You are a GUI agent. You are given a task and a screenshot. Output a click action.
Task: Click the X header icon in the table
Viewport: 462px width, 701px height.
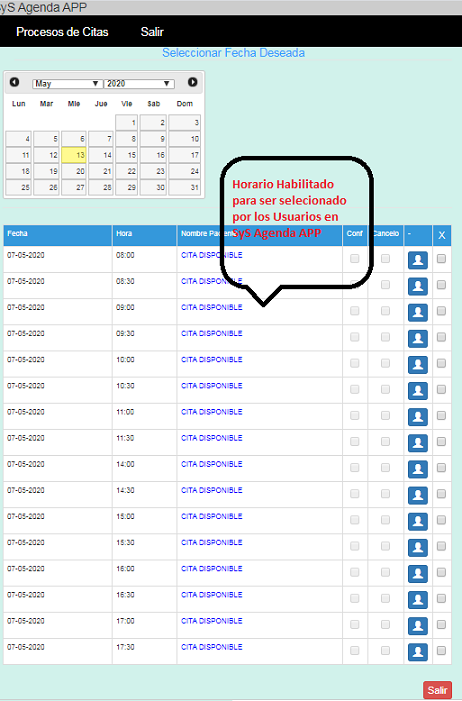coord(441,236)
